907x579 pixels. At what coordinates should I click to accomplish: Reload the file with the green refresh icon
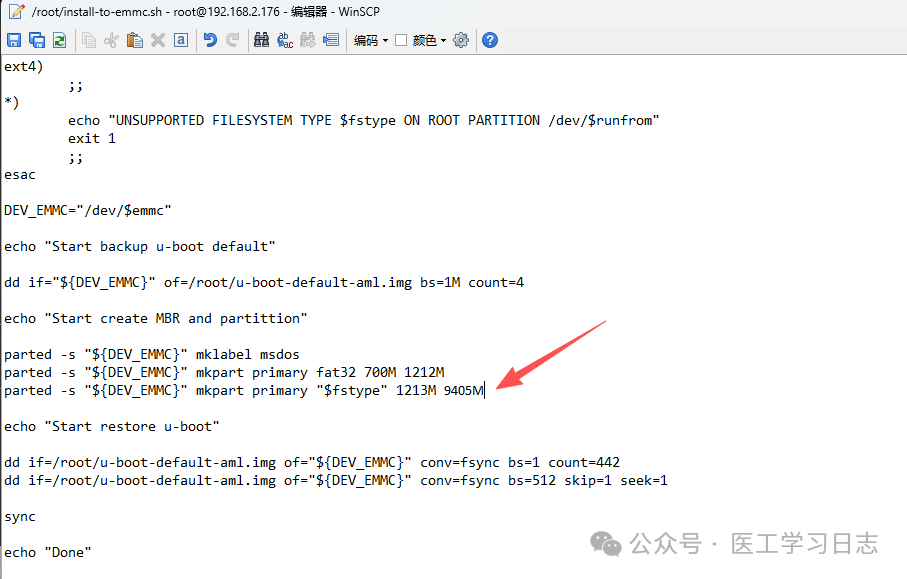(59, 41)
